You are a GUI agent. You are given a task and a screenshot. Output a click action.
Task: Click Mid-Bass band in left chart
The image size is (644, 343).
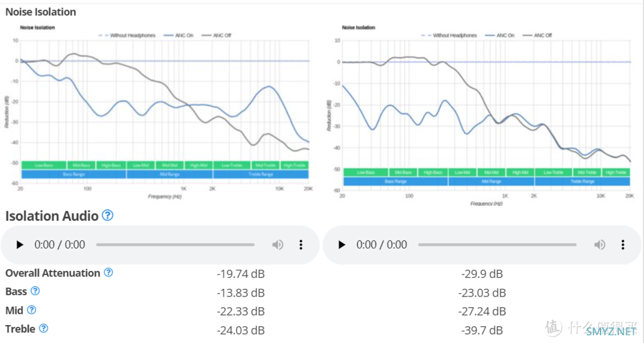[81, 165]
